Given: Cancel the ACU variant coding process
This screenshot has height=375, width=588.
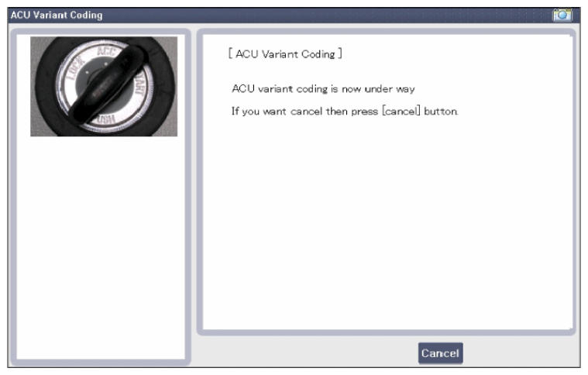Looking at the screenshot, I should (440, 353).
